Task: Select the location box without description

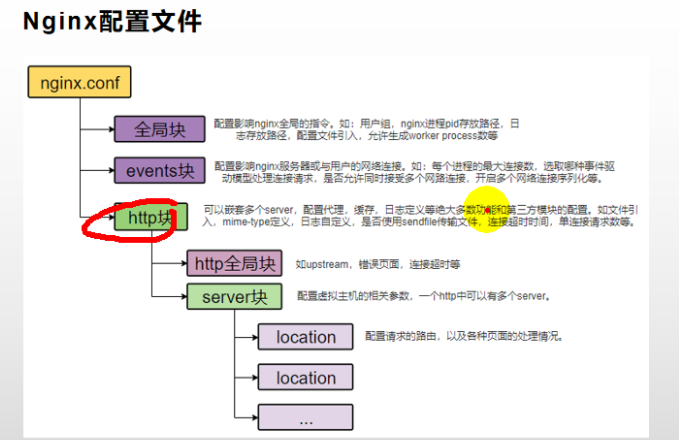Action: [306, 377]
